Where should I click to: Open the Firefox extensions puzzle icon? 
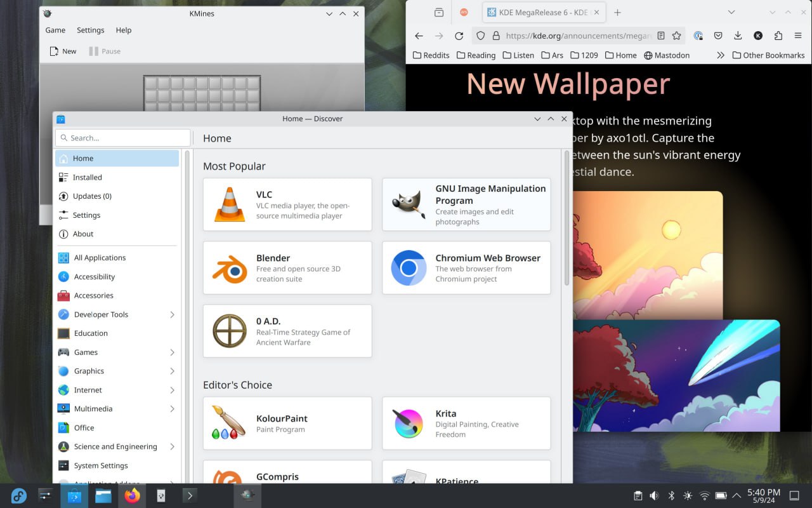(x=778, y=36)
